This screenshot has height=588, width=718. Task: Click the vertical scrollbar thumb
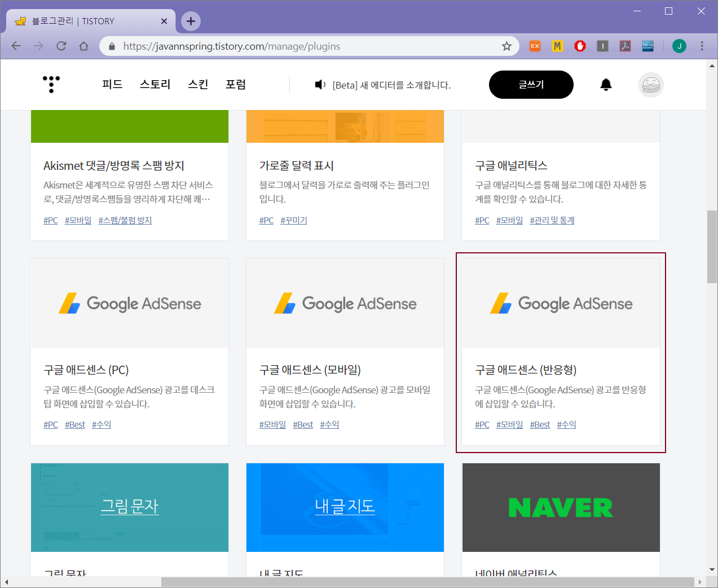click(712, 247)
